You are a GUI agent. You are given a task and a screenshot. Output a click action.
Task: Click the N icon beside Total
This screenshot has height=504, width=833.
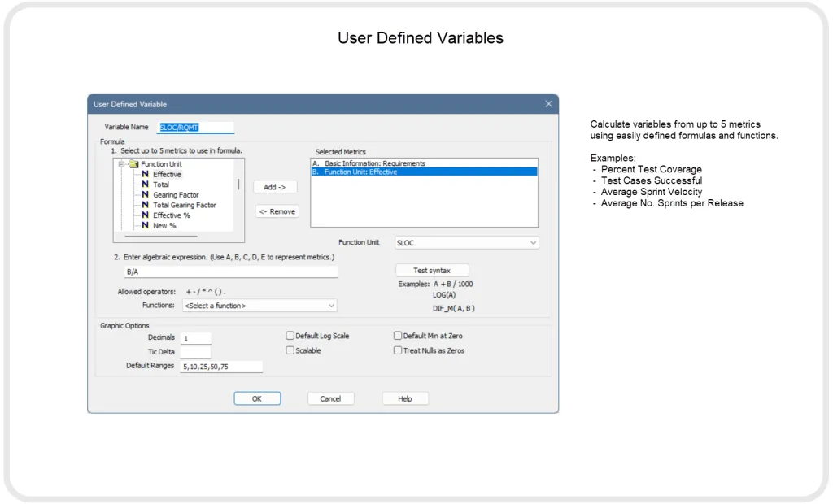coord(145,185)
